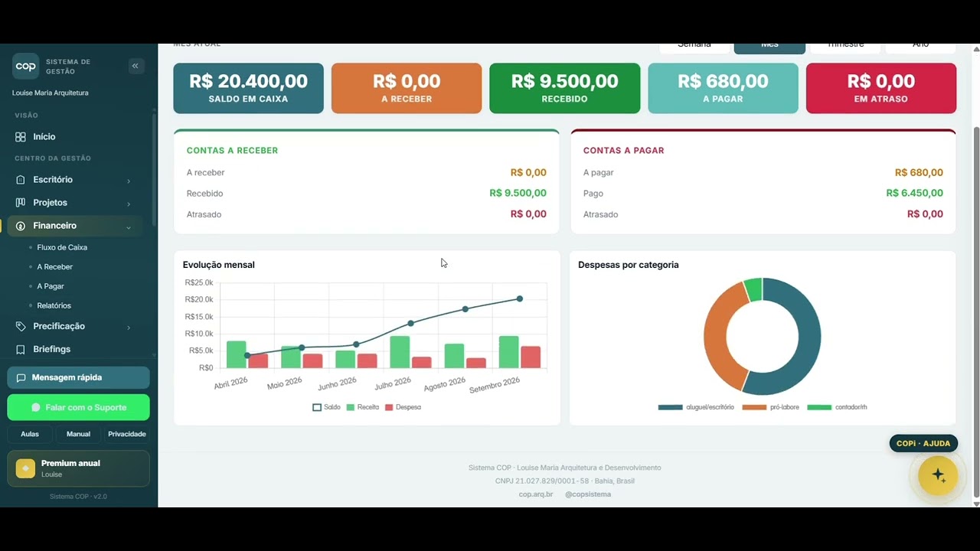Open the Relatórios submenu item
The width and height of the screenshot is (980, 551).
[x=54, y=305]
